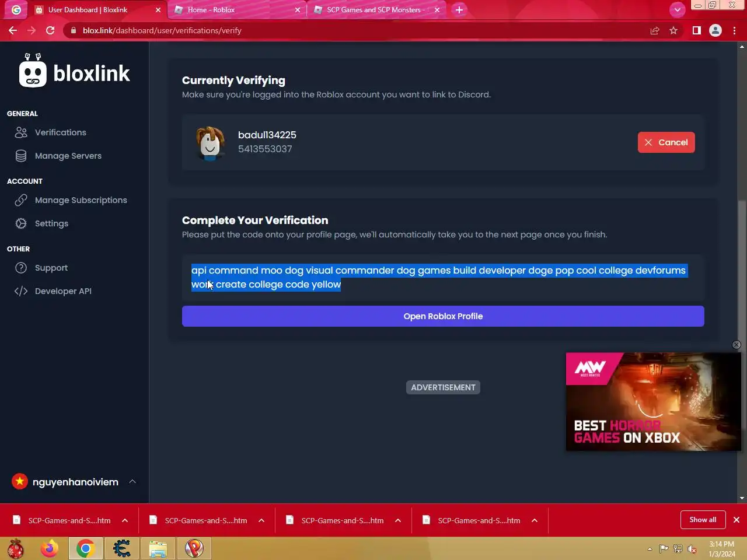Image resolution: width=747 pixels, height=560 pixels.
Task: Click the Developer API code brackets icon
Action: click(21, 291)
